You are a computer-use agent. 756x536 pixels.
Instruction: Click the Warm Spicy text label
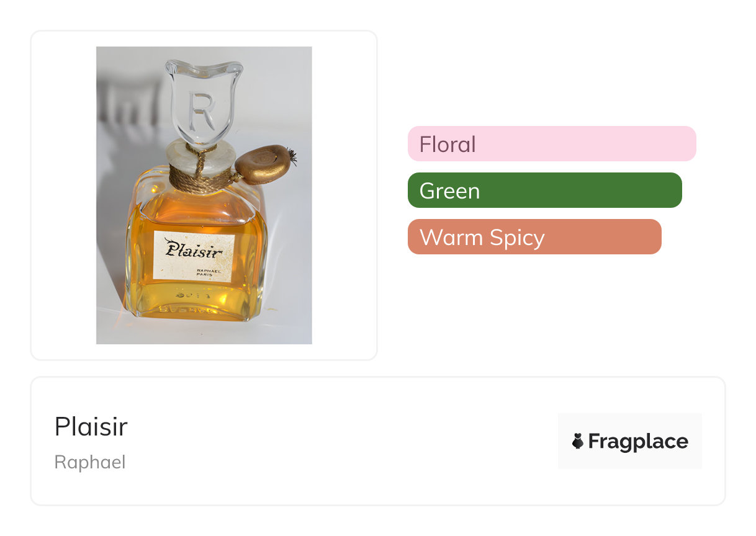[x=482, y=238]
